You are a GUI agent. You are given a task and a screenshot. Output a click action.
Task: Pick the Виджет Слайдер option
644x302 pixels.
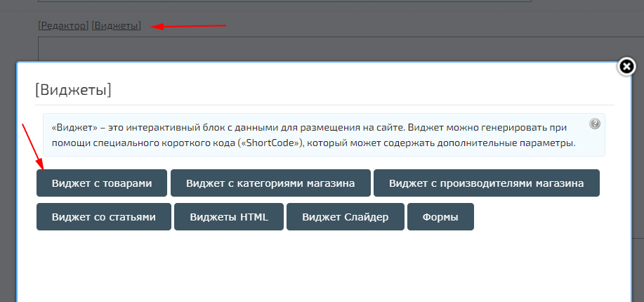345,217
